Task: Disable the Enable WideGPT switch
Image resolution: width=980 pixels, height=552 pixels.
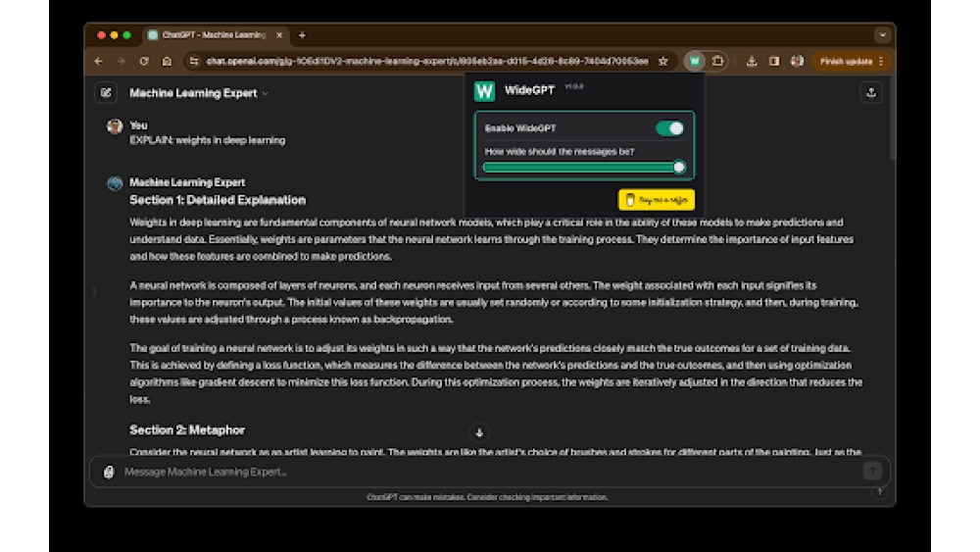Action: 669,128
